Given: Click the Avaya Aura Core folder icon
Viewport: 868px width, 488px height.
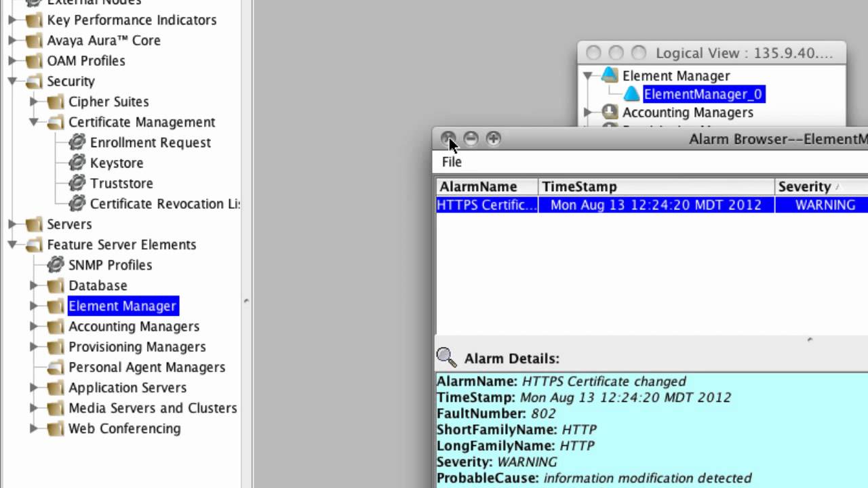Looking at the screenshot, I should click(x=34, y=41).
